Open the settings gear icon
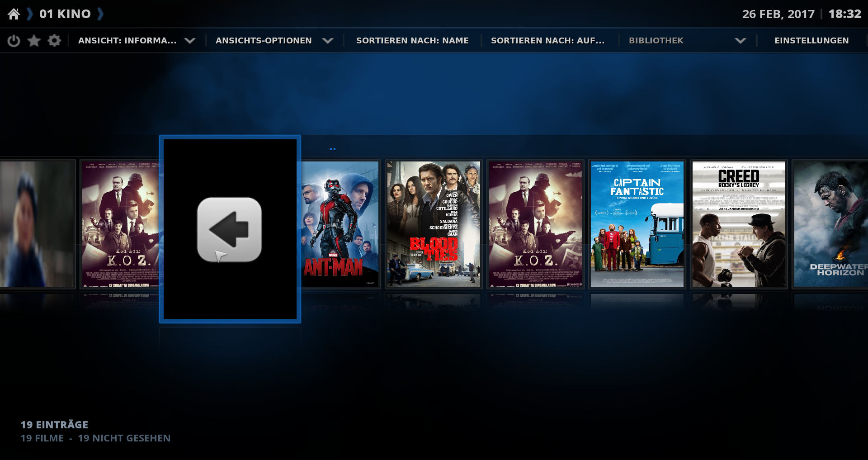 click(x=54, y=41)
